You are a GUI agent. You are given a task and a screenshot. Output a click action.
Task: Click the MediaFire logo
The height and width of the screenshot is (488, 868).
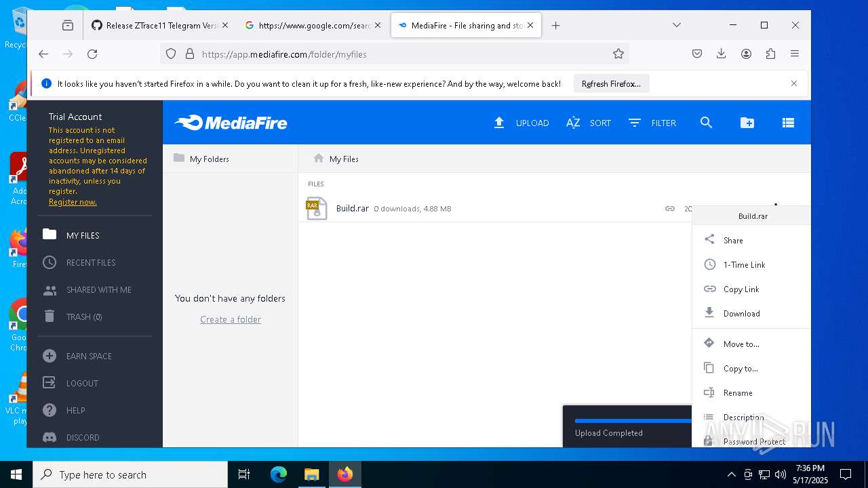coord(231,123)
